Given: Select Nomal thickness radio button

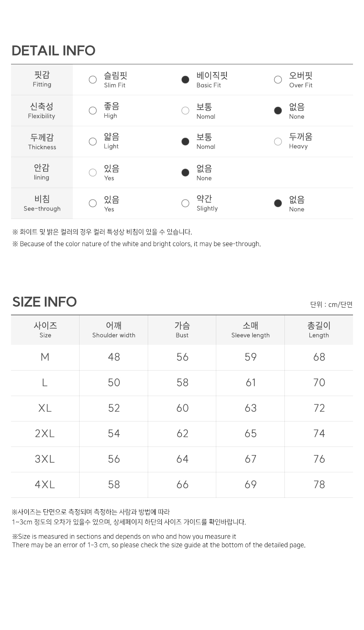Looking at the screenshot, I should [185, 142].
